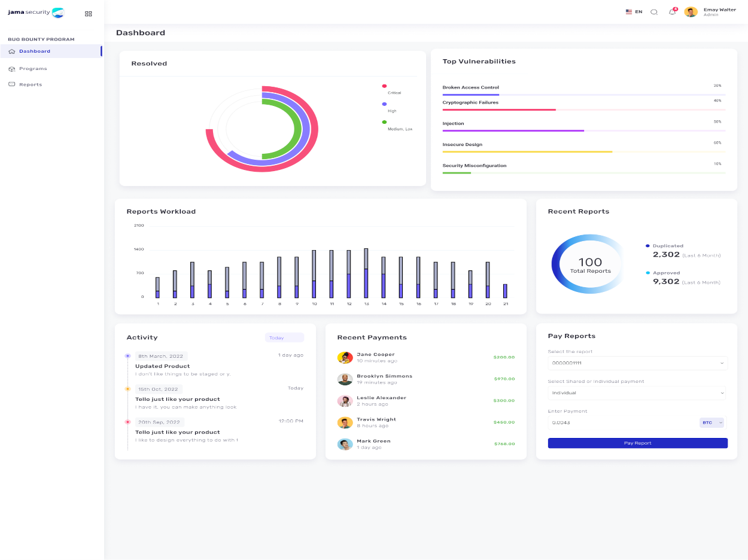Click the Insecure Design progress bar

point(583,151)
